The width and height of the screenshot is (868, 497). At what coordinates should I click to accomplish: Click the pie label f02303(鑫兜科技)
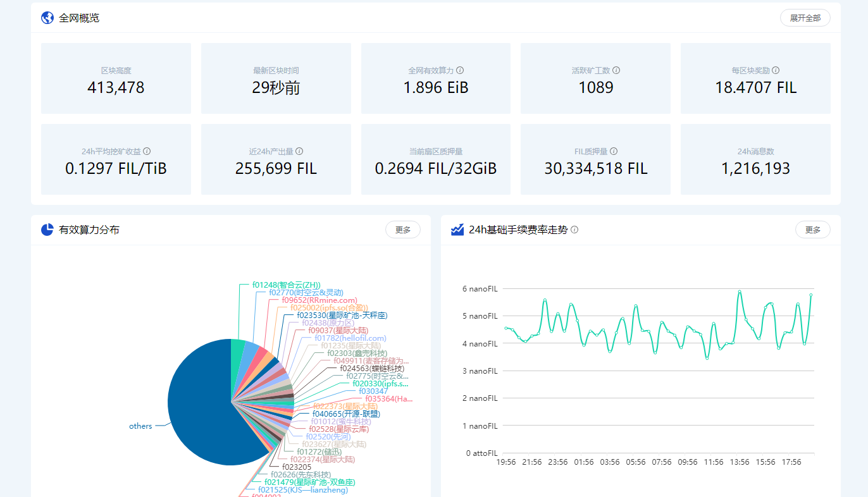tap(357, 353)
